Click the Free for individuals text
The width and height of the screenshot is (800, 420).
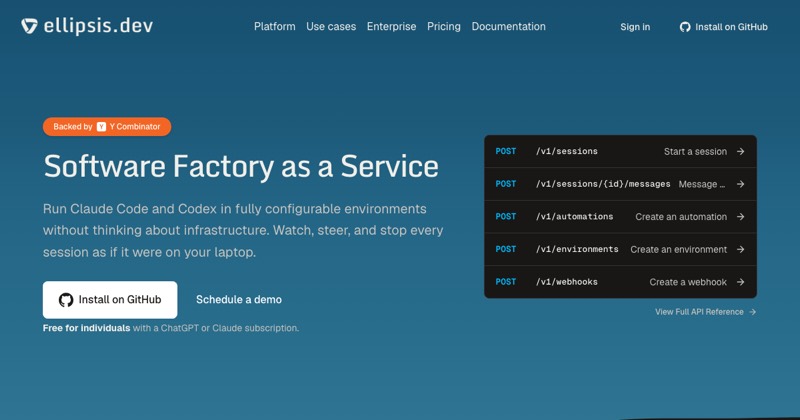coord(86,328)
